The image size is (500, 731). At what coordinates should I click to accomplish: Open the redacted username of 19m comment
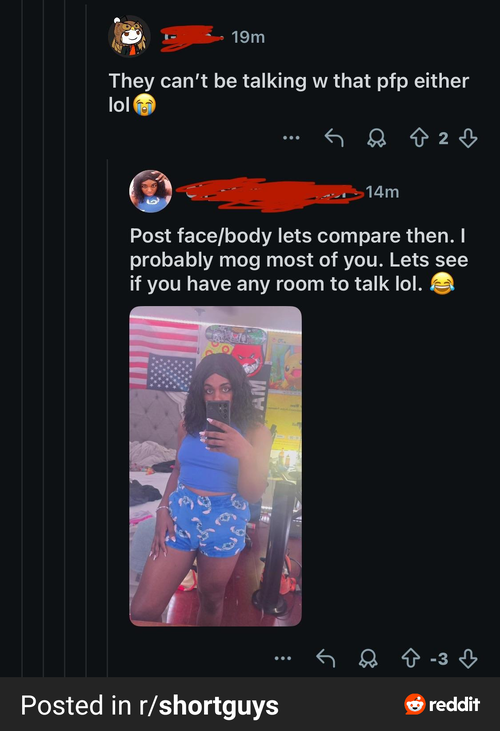tap(192, 37)
